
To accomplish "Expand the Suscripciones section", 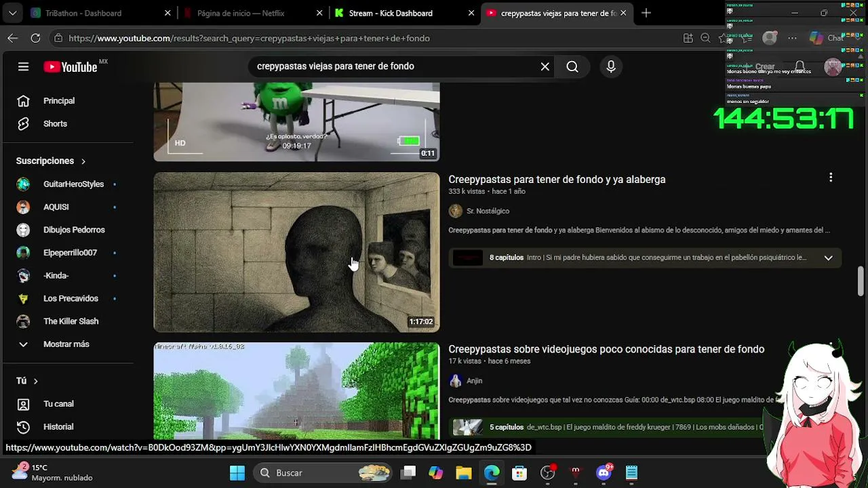I will pos(51,161).
